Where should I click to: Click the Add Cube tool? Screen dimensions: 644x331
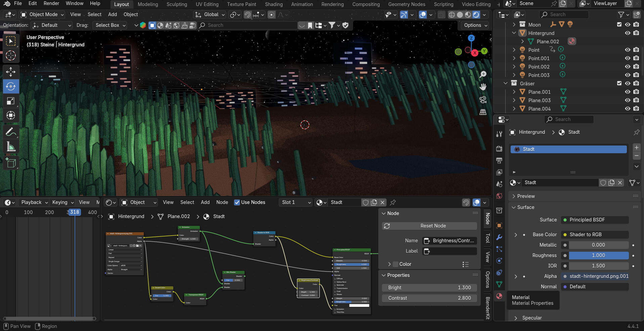tap(11, 163)
